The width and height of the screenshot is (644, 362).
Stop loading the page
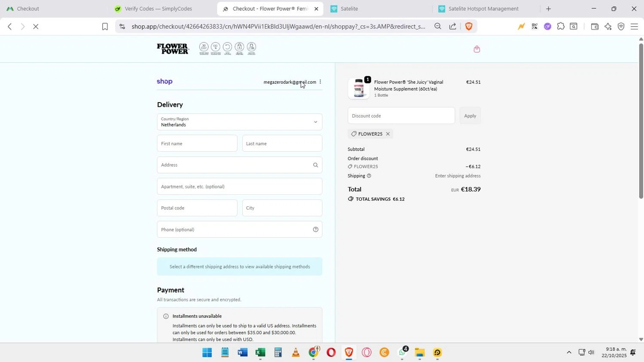[36, 27]
